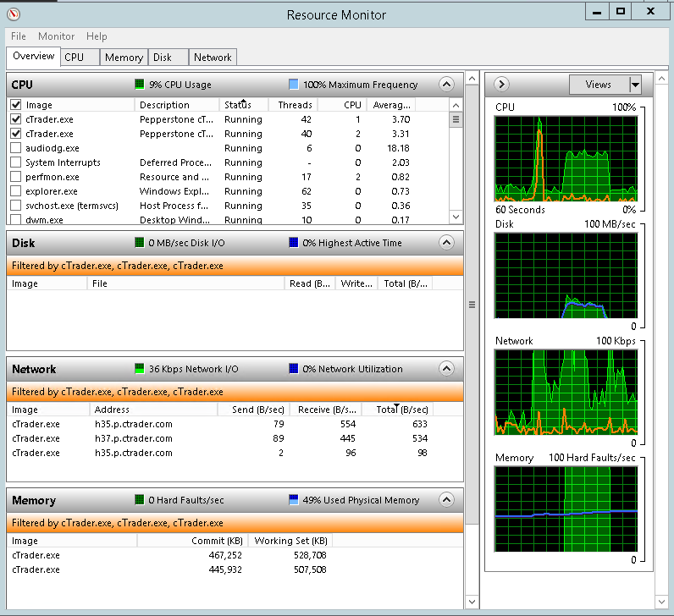Check the dwm.exe process checkbox
The width and height of the screenshot is (674, 616).
coord(16,219)
